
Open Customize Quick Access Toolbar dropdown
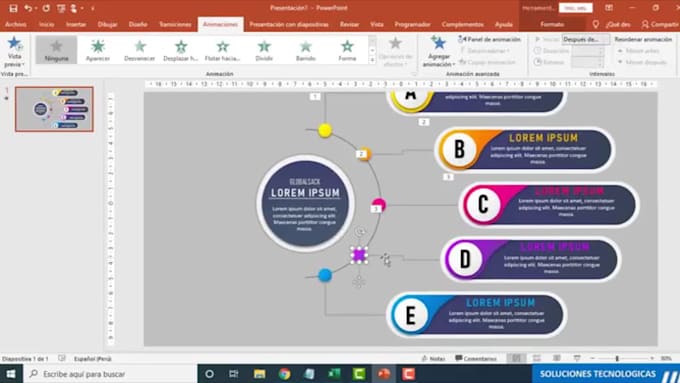click(92, 8)
